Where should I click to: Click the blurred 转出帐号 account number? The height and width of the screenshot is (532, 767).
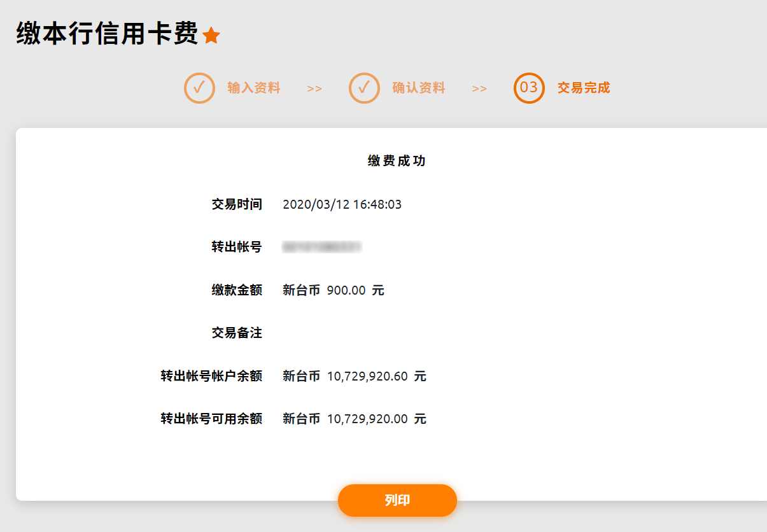[322, 247]
